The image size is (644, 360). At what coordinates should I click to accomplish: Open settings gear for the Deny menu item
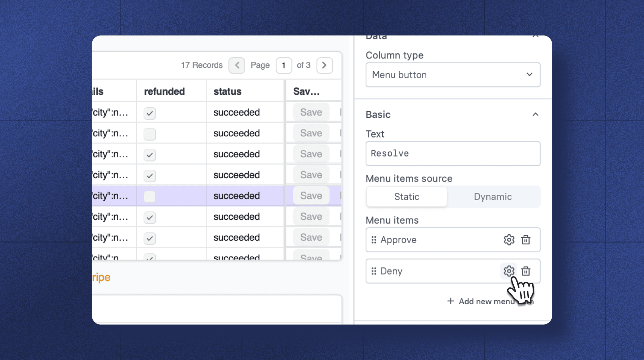point(509,271)
